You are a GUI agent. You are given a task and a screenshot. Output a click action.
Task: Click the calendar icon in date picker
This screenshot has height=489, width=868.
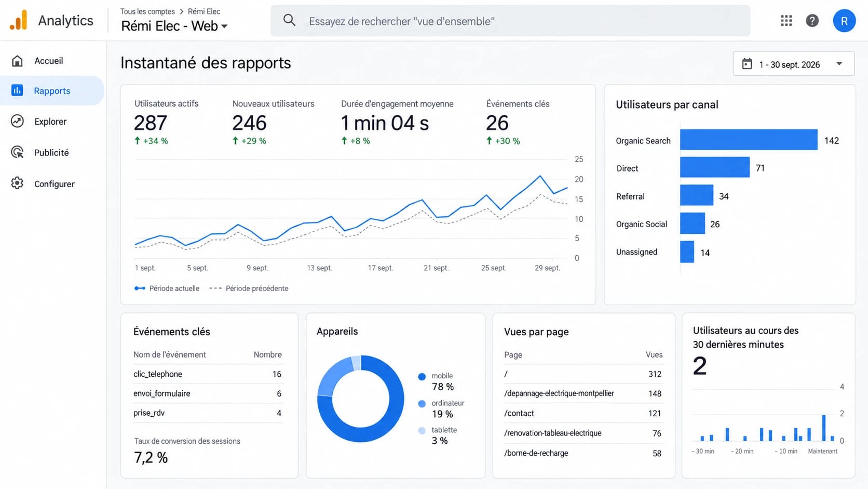747,64
